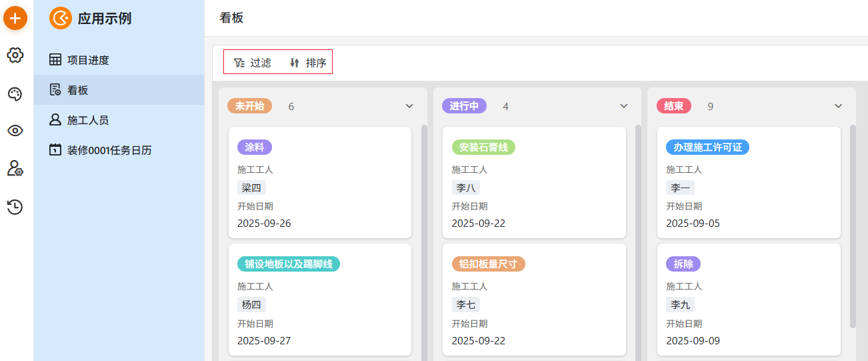Click the 安装石膏线 tag label
868x361 pixels.
(x=483, y=147)
